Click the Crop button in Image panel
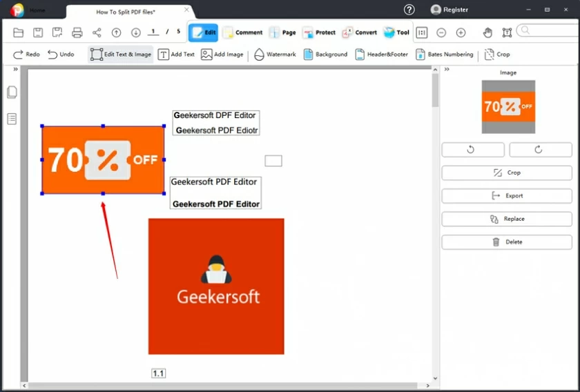Image resolution: width=580 pixels, height=392 pixels. tap(507, 173)
